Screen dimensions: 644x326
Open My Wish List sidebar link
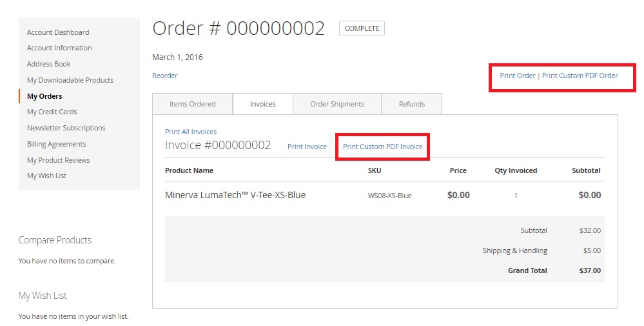click(x=46, y=176)
